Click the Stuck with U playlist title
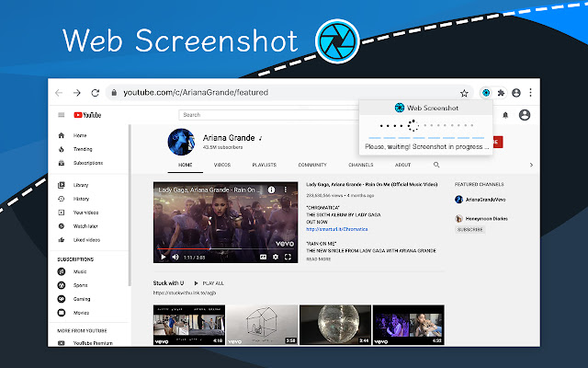Viewport: 588px width, 368px height. coord(168,283)
